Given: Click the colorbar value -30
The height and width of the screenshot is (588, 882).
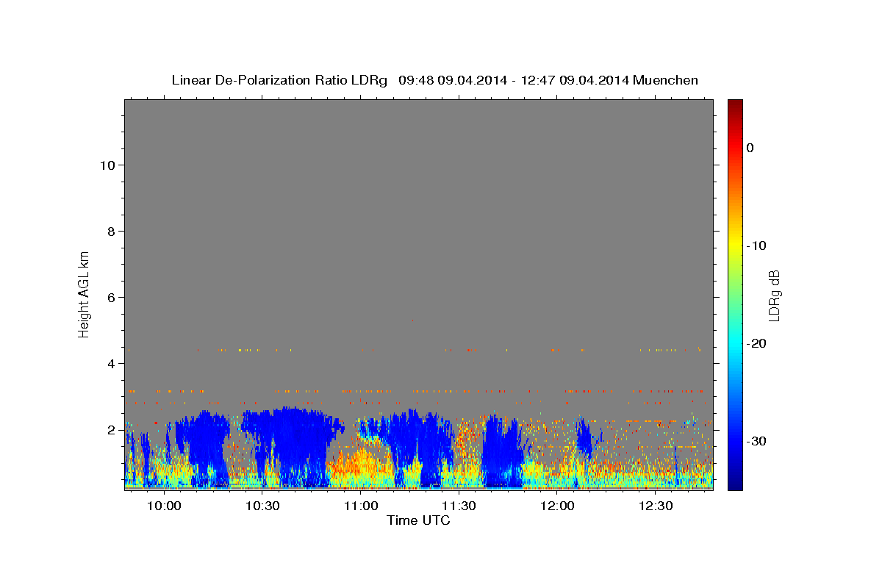Looking at the screenshot, I should tap(756, 441).
